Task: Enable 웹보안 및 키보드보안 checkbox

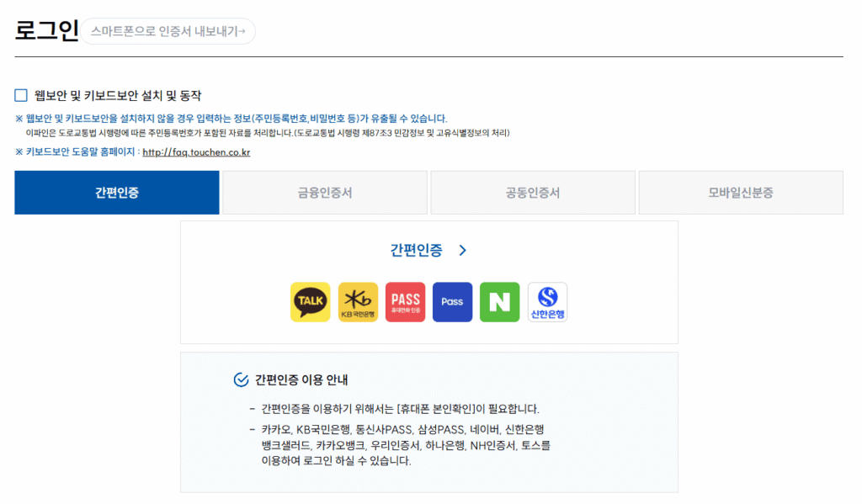Action: point(21,96)
